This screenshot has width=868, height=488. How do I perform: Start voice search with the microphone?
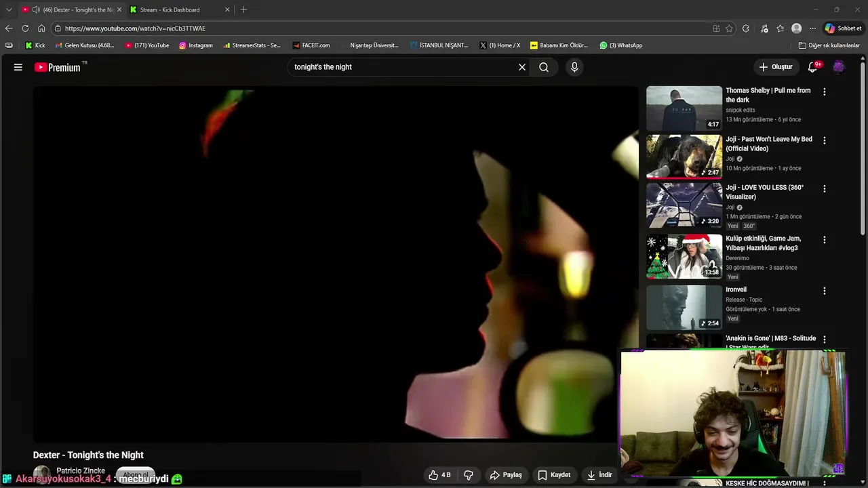point(574,67)
